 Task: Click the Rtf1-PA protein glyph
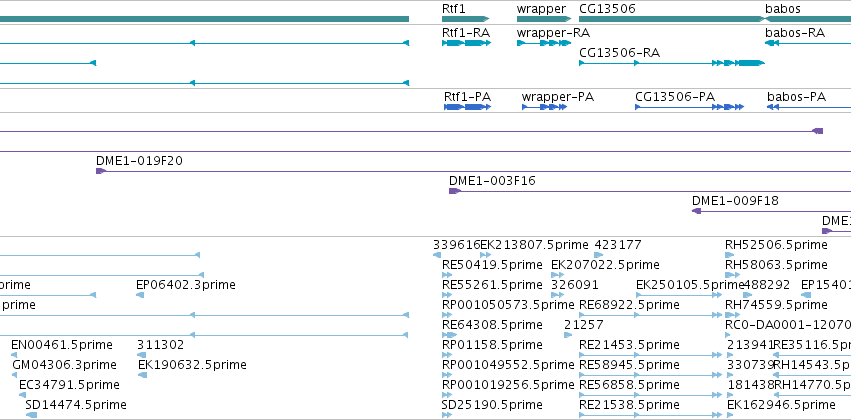coord(467,107)
